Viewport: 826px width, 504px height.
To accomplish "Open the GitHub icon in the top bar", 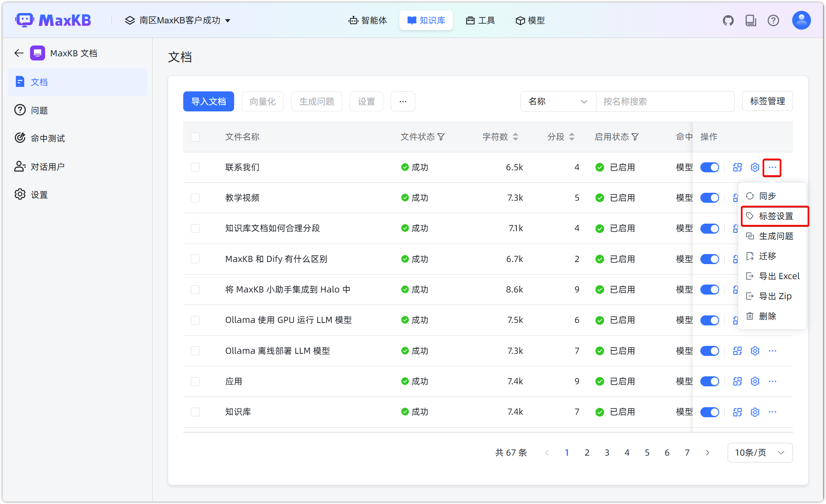I will (728, 20).
